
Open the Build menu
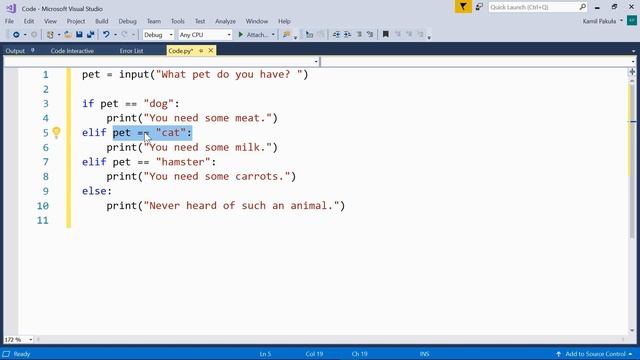pyautogui.click(x=102, y=21)
